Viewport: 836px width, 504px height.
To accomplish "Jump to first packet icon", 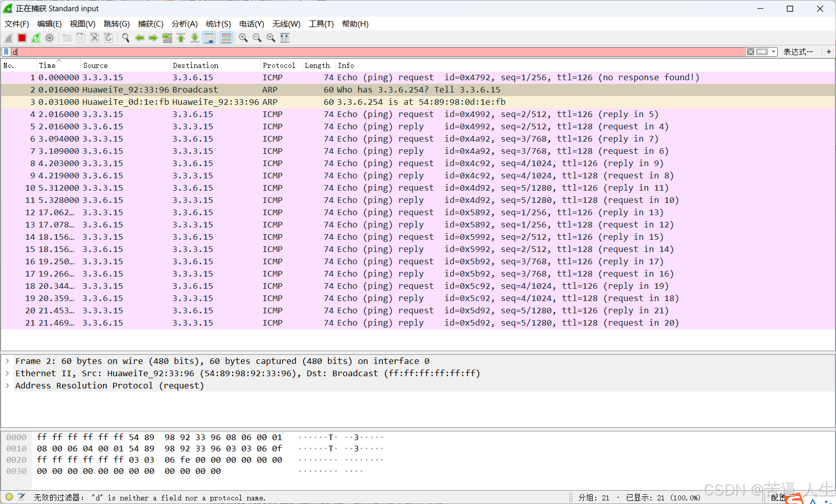I will (x=181, y=38).
